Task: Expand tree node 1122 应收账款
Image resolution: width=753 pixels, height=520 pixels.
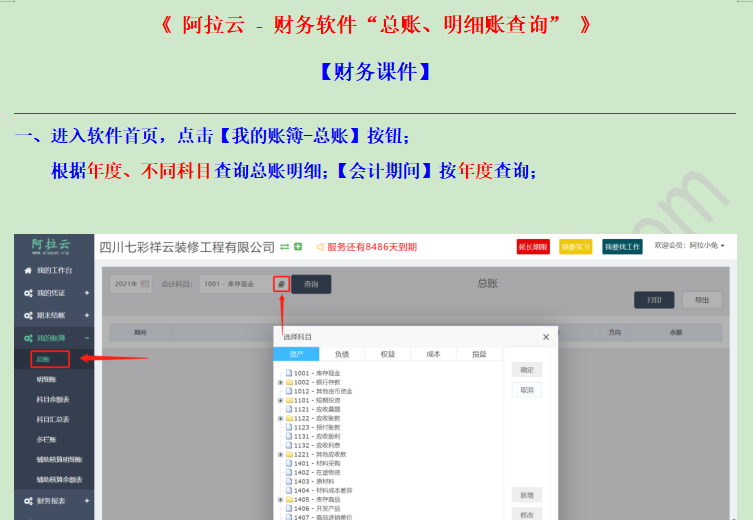Action: (280, 419)
